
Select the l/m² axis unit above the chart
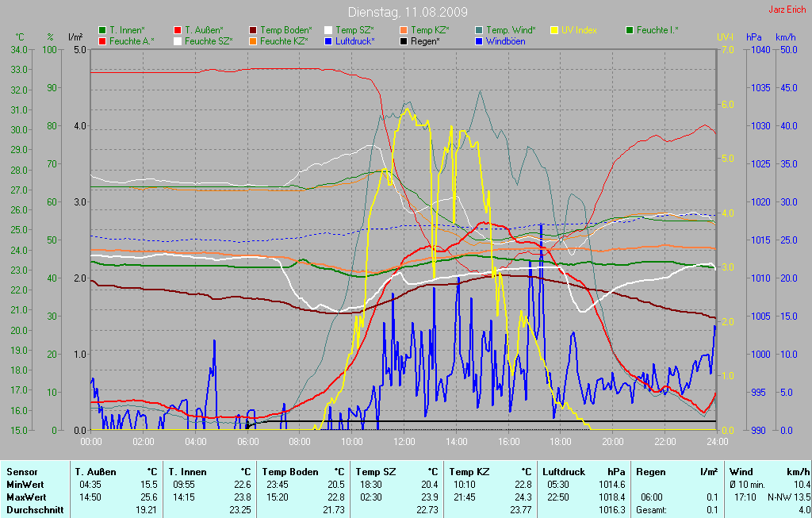pyautogui.click(x=75, y=37)
